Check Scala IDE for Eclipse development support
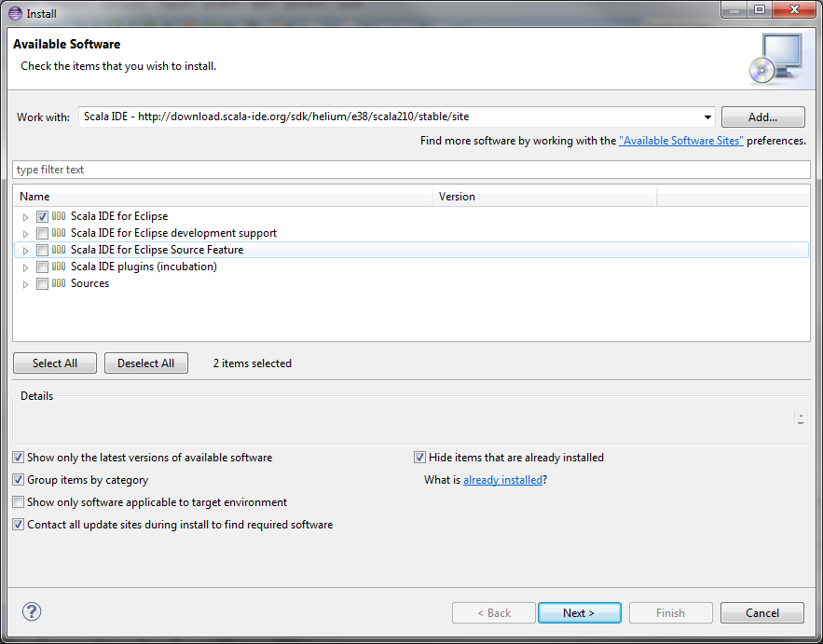Image resolution: width=823 pixels, height=644 pixels. point(43,233)
